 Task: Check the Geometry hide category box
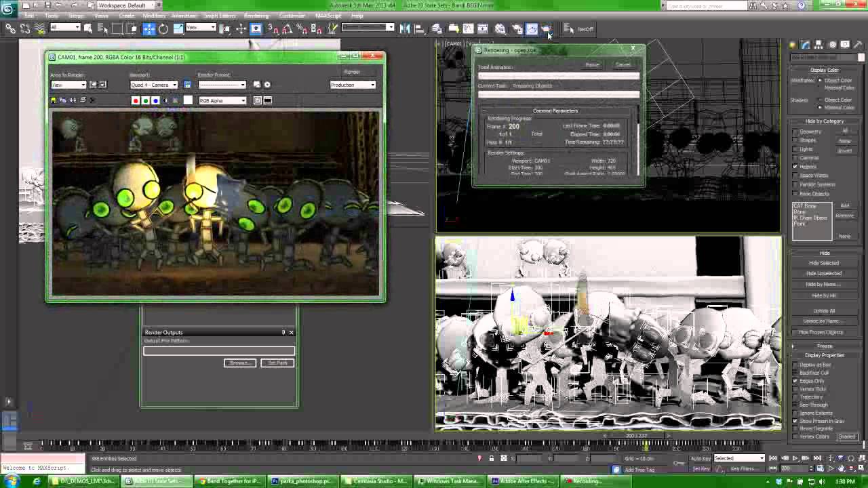(795, 132)
